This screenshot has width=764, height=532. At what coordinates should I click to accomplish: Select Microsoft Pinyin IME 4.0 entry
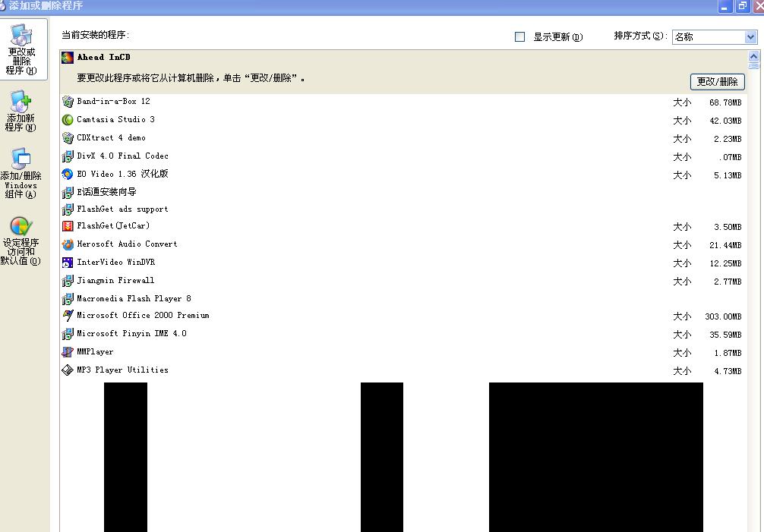point(403,334)
